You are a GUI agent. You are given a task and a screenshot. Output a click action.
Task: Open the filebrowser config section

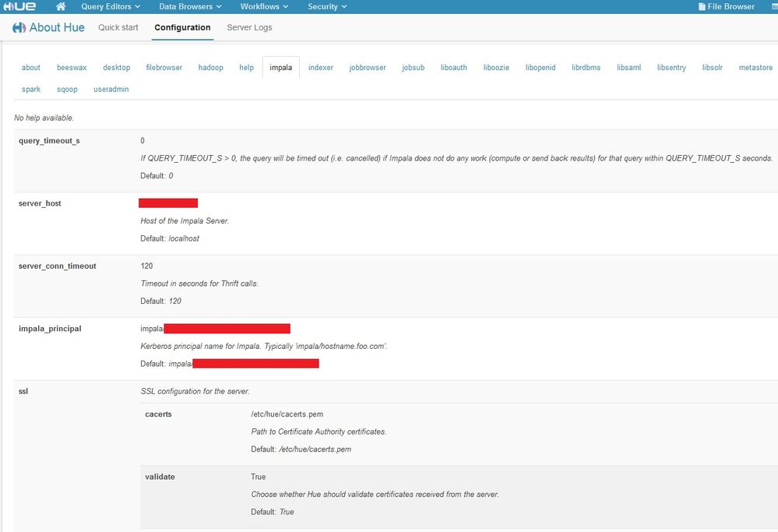coord(164,68)
